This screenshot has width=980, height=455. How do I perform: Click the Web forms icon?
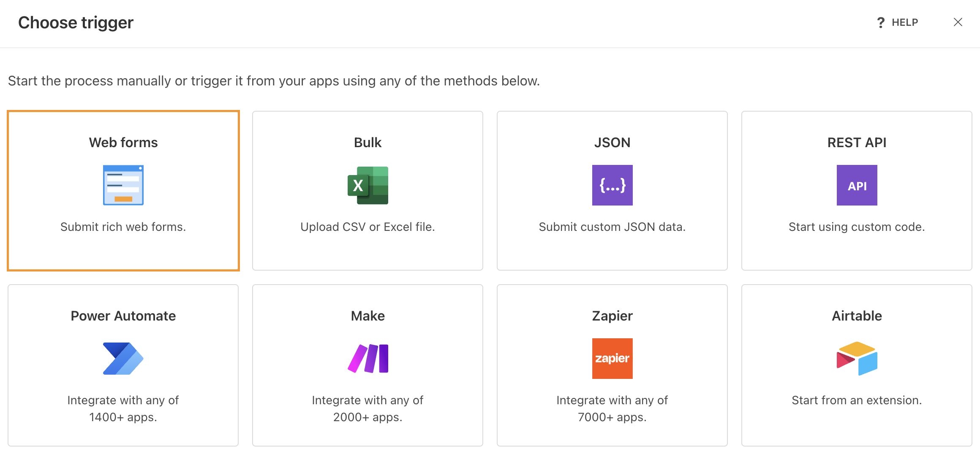click(x=123, y=185)
